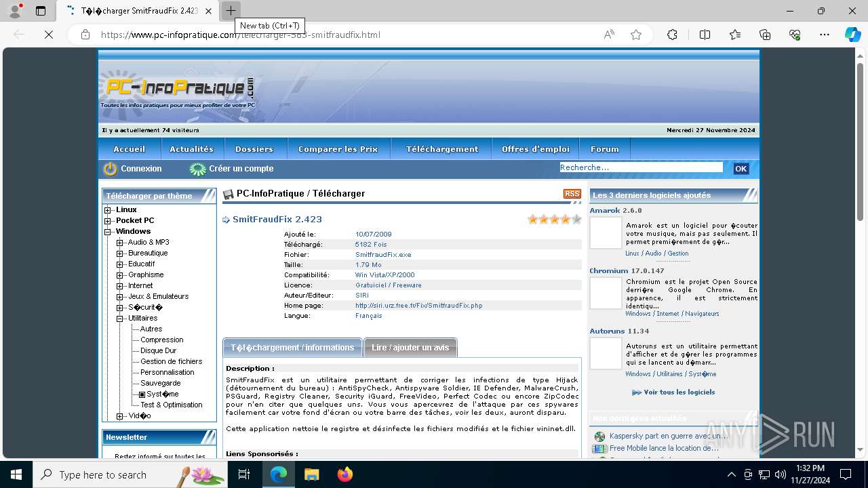The width and height of the screenshot is (868, 488).
Task: Add page to favorites with the star icon
Action: (636, 35)
